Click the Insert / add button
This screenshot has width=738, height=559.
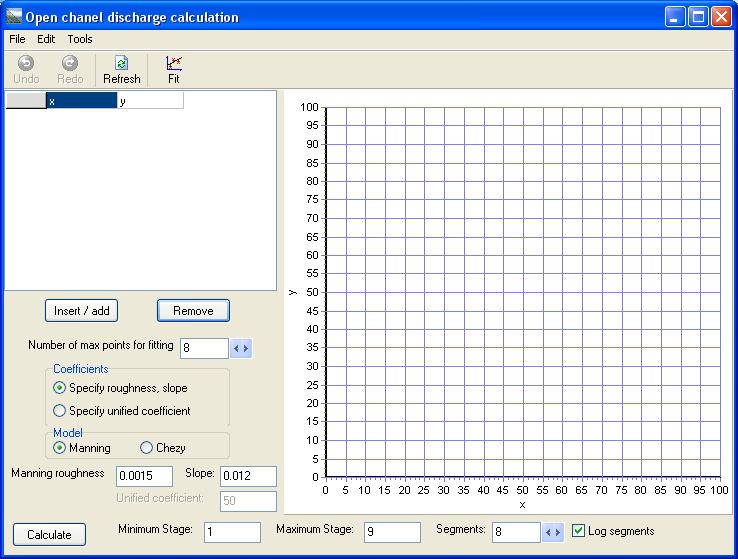(x=81, y=311)
